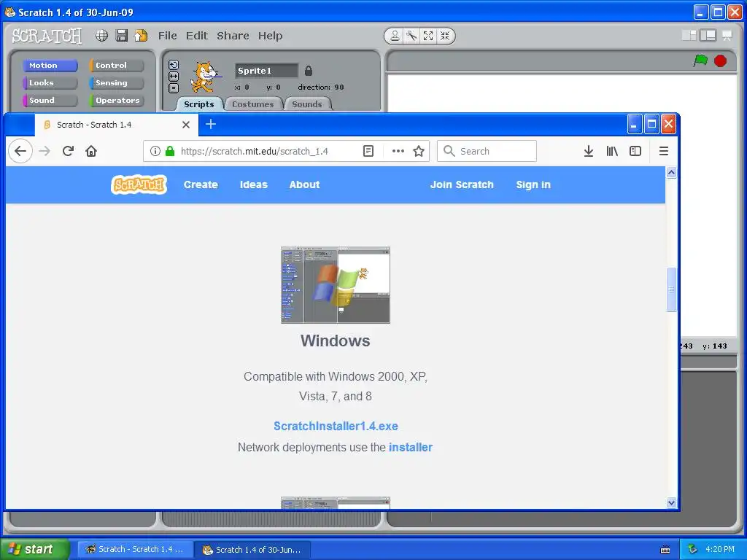
Task: Open the Scripts tab
Action: 199,104
